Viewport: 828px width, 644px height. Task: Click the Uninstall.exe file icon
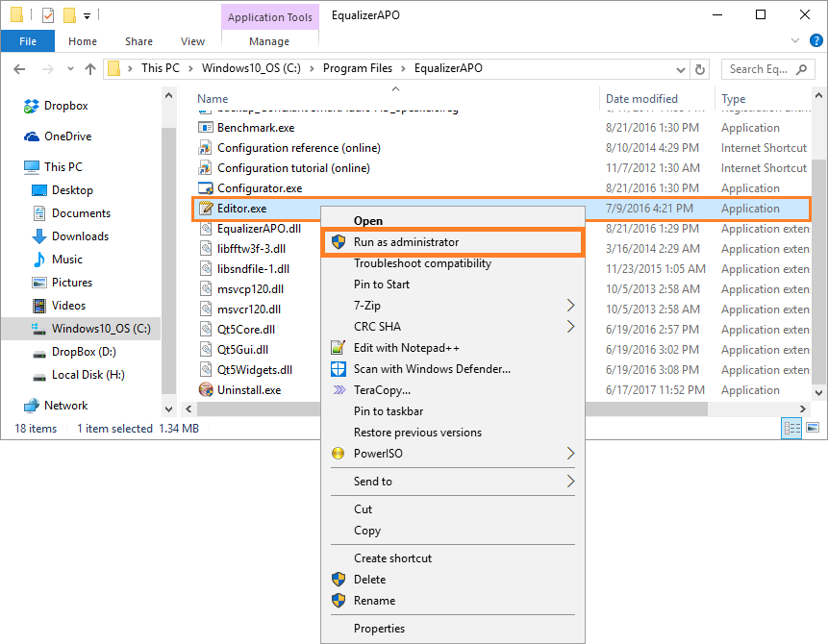tap(205, 390)
